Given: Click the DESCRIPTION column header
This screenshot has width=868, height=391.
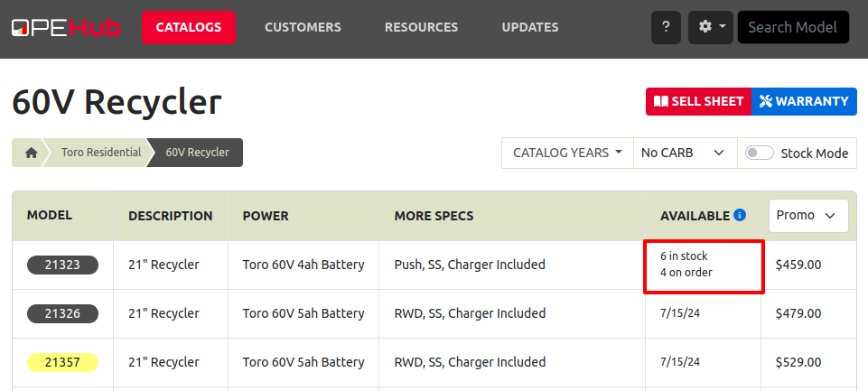Looking at the screenshot, I should (171, 216).
